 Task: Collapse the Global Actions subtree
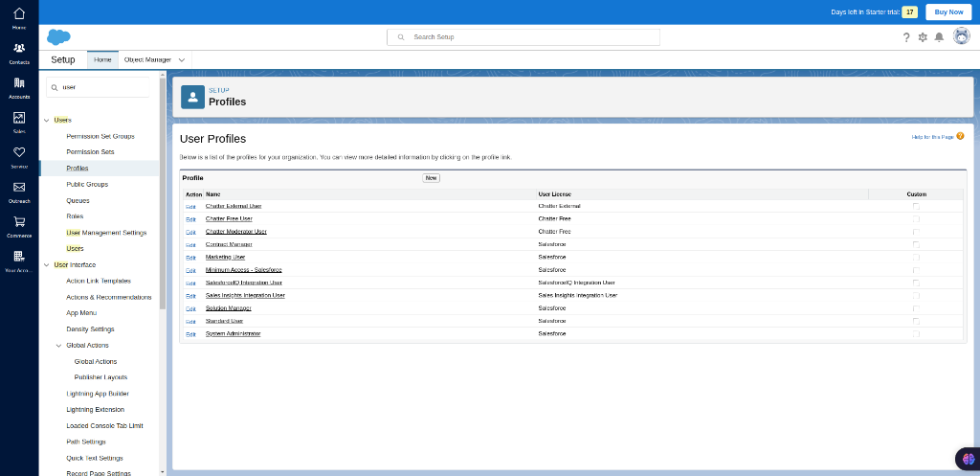coord(58,346)
